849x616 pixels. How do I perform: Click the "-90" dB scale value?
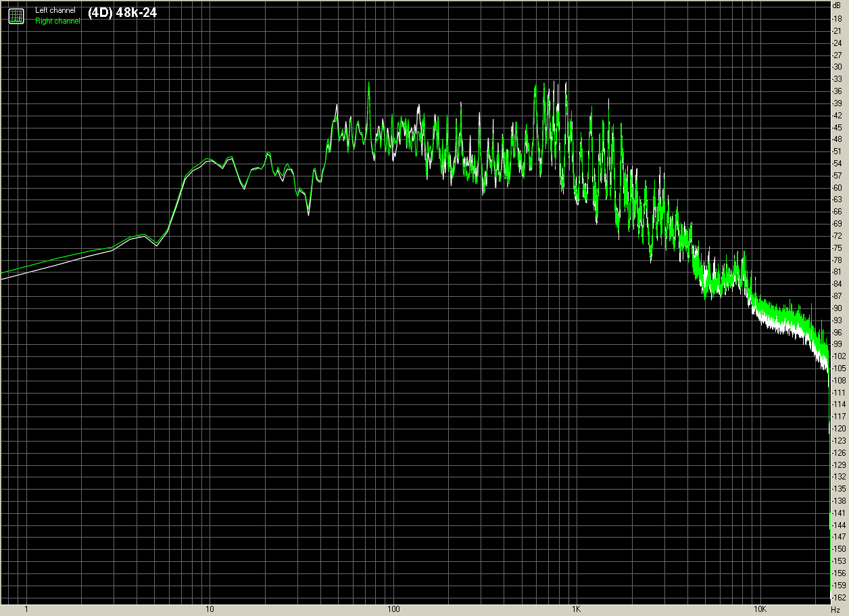838,308
